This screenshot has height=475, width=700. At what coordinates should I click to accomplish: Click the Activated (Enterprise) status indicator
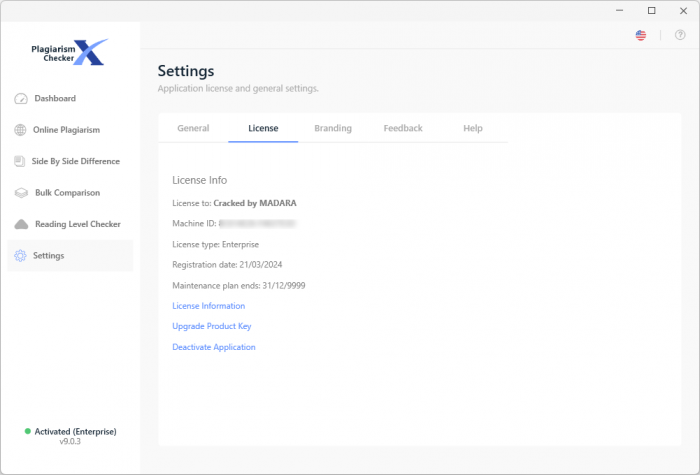[x=70, y=431]
